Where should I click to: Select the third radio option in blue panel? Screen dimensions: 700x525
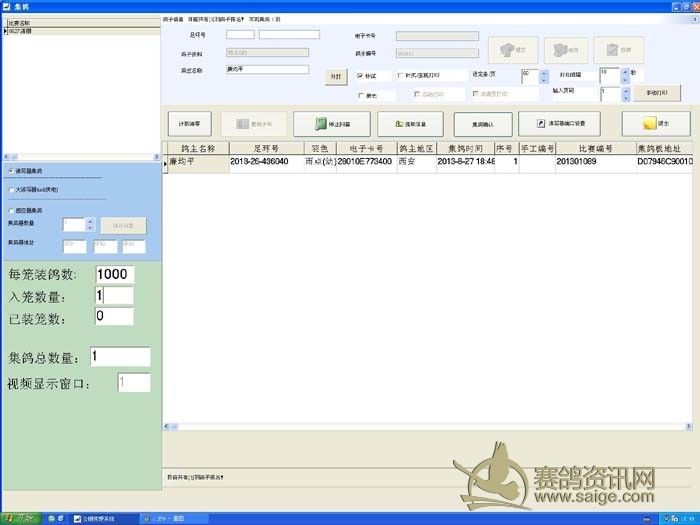[11, 210]
